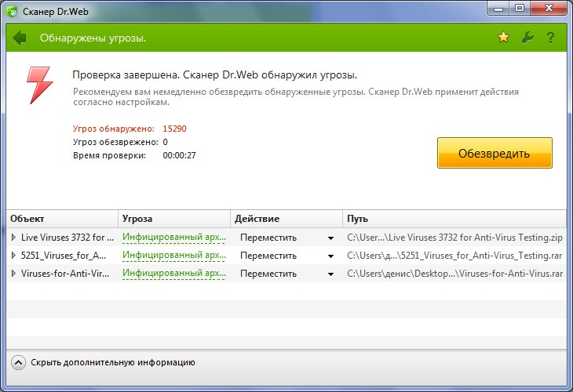Open settings via the wrench icon
Screen dimensions: 573x392
pos(527,38)
